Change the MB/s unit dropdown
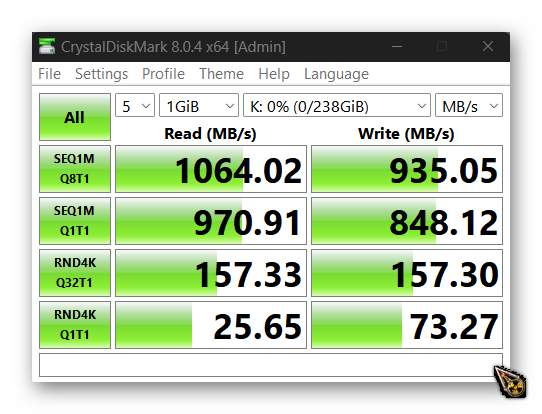The height and width of the screenshot is (414, 542). pyautogui.click(x=469, y=105)
